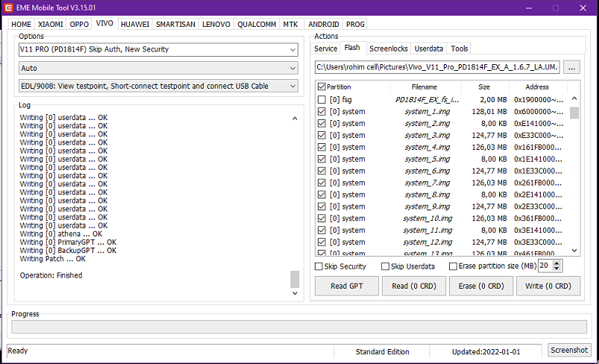Toggle the Skip Security checkbox

pyautogui.click(x=319, y=266)
